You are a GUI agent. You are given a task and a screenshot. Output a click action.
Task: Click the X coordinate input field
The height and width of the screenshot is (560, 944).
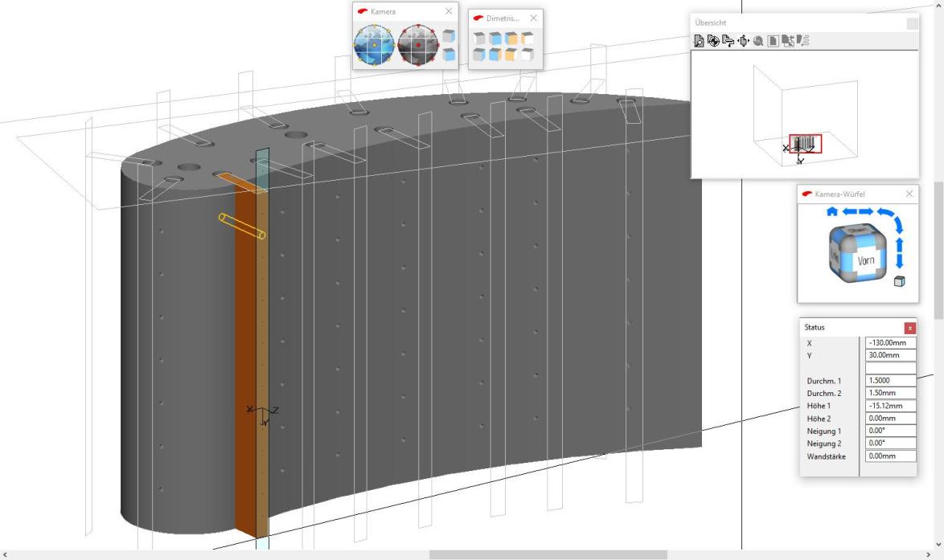[891, 343]
